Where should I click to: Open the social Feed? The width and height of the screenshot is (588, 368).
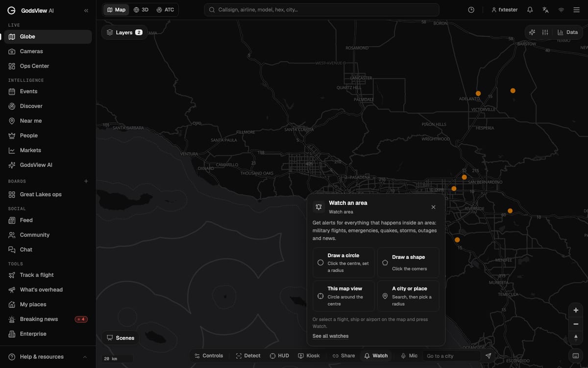click(x=48, y=220)
